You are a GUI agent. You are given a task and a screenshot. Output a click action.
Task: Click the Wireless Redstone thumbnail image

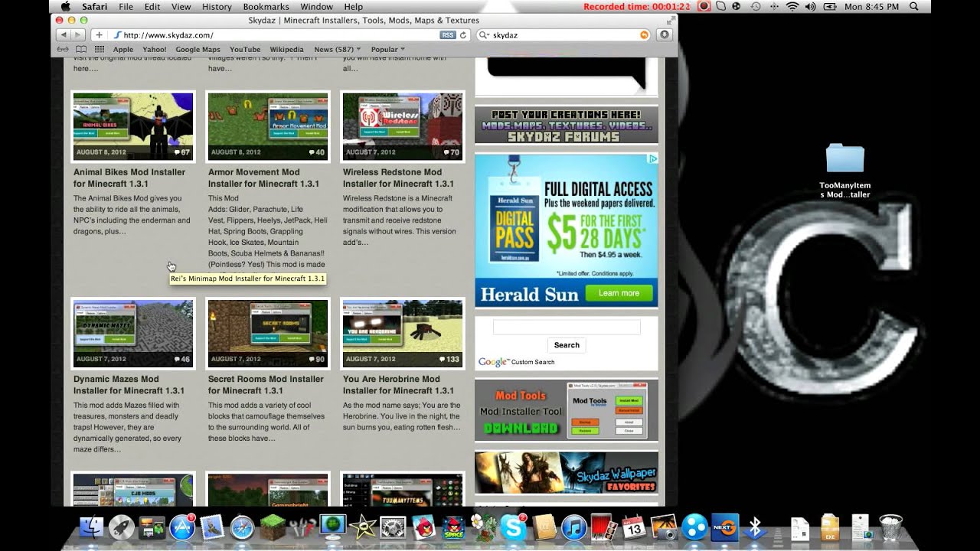(403, 126)
